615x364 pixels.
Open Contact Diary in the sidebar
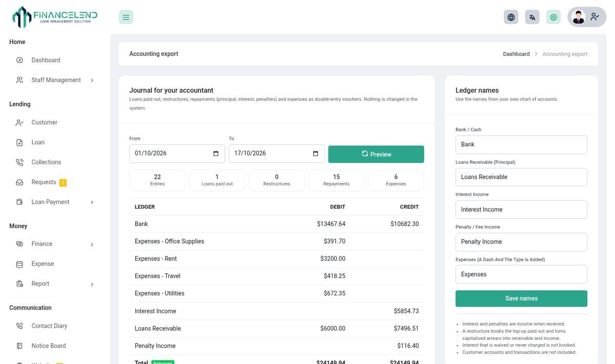tap(49, 326)
